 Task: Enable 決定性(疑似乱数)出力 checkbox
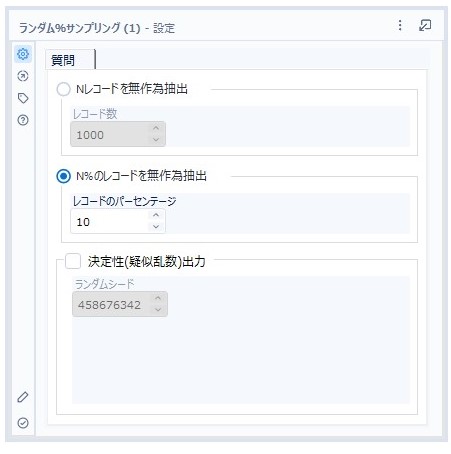(x=73, y=261)
